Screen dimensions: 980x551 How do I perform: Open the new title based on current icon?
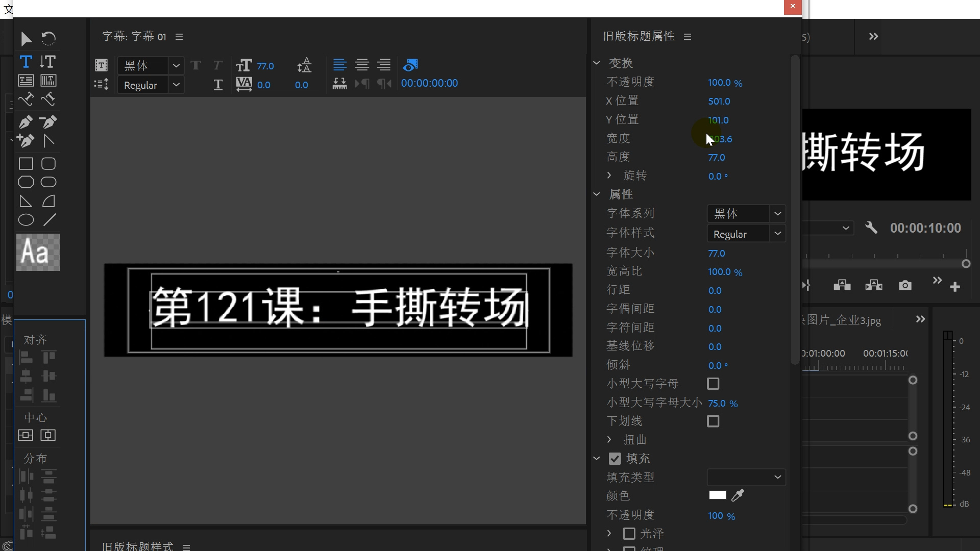(x=102, y=65)
